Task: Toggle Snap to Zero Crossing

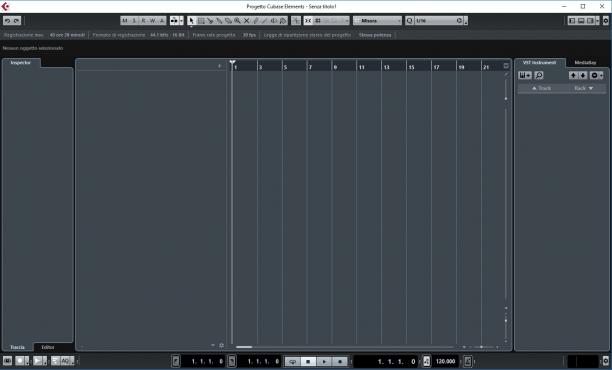Action: (296, 21)
